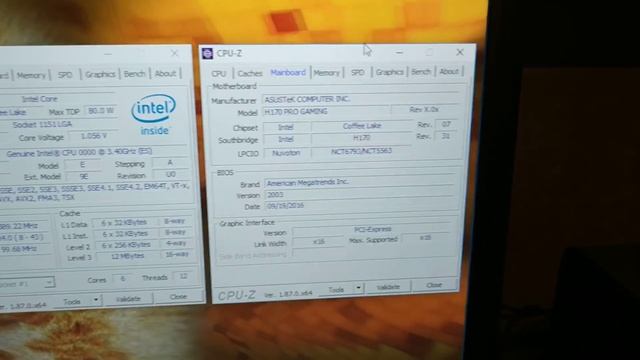Click PCI-Express graphic interface version field
The width and height of the screenshot is (640, 360).
tap(372, 230)
